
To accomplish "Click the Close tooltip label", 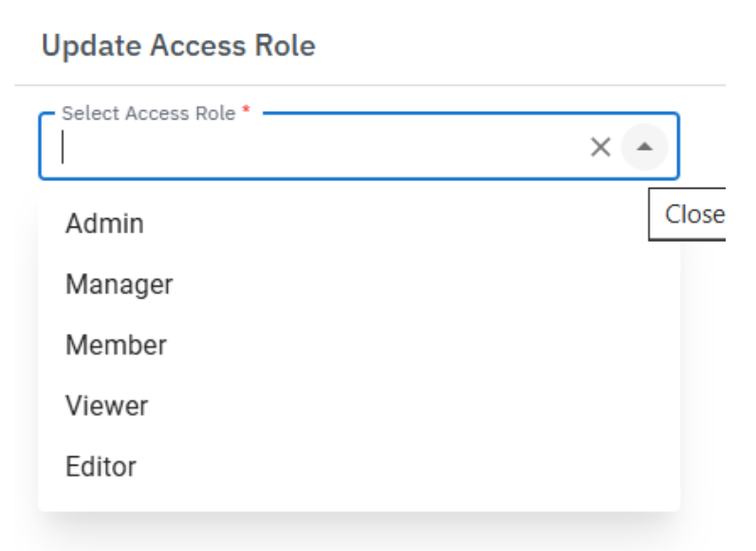I will click(x=693, y=214).
